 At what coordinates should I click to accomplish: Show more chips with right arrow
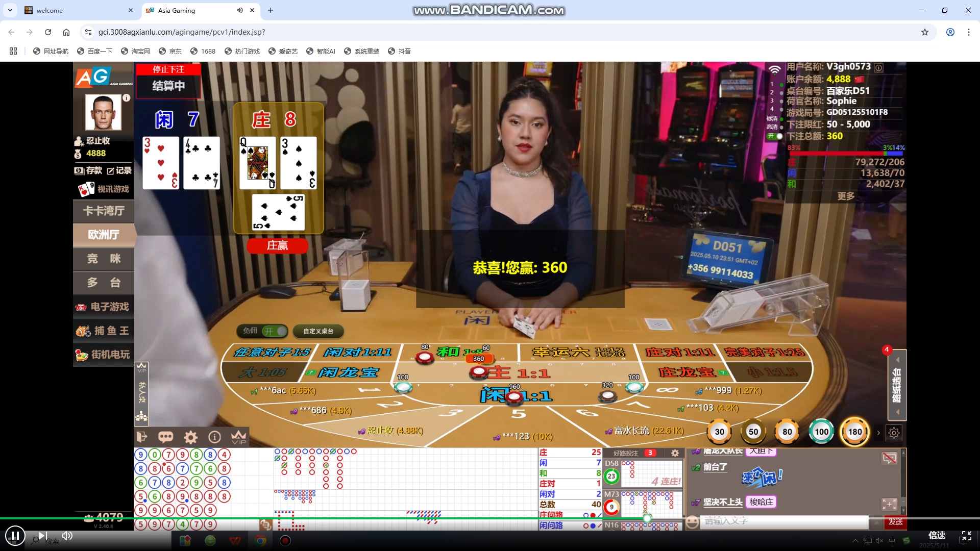(x=878, y=433)
